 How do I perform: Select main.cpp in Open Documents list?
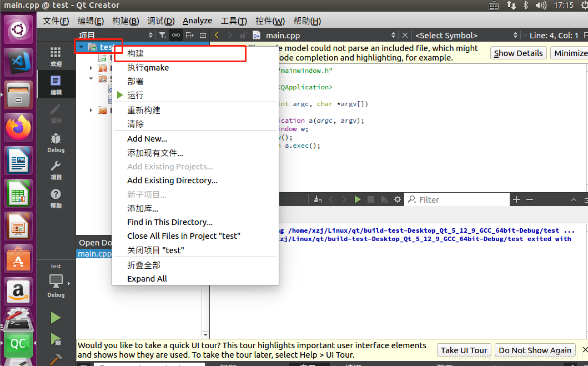click(94, 254)
